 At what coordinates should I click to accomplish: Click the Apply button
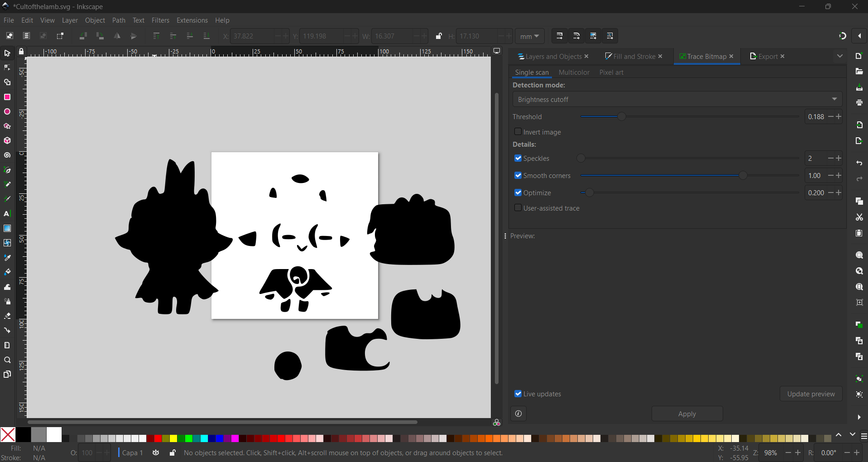687,414
